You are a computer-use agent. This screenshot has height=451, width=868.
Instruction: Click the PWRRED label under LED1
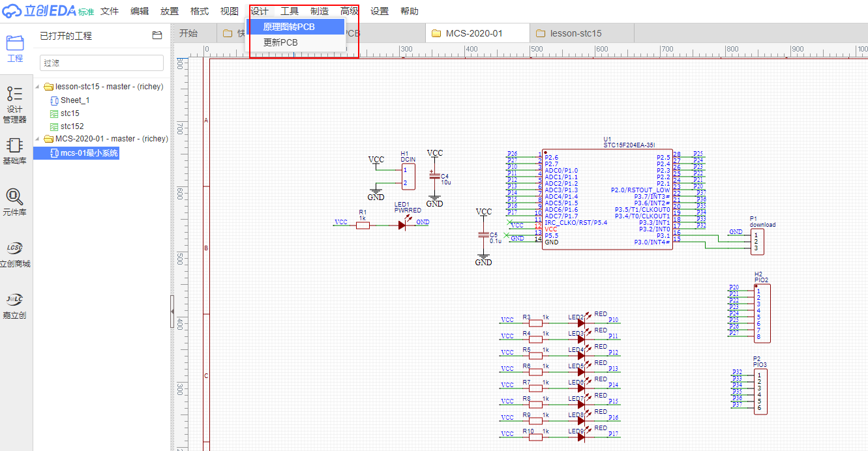click(x=408, y=211)
